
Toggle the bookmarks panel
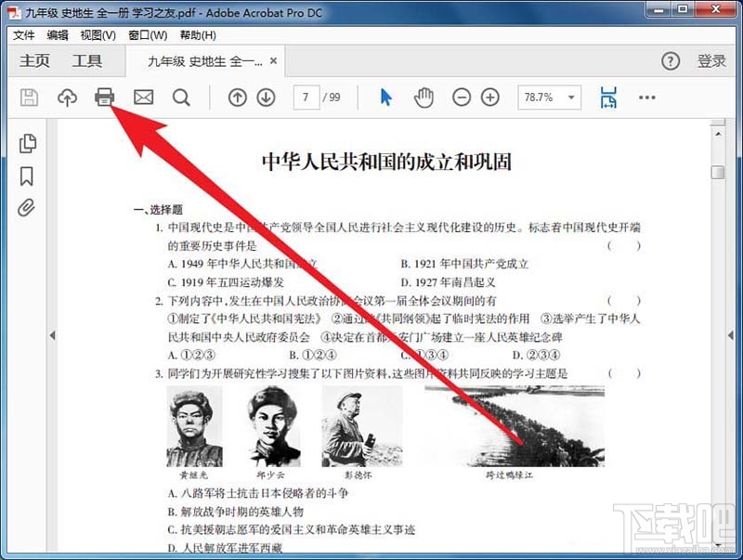coord(27,176)
